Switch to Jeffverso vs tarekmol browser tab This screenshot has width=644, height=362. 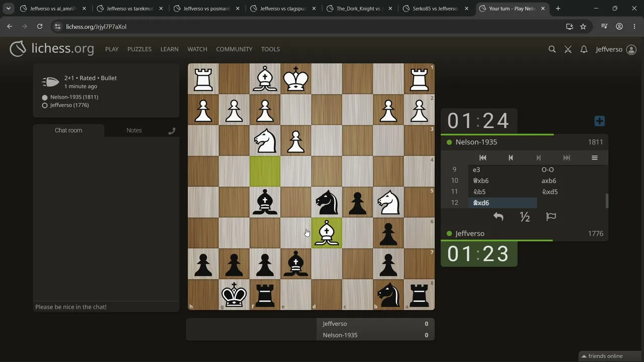point(129,9)
